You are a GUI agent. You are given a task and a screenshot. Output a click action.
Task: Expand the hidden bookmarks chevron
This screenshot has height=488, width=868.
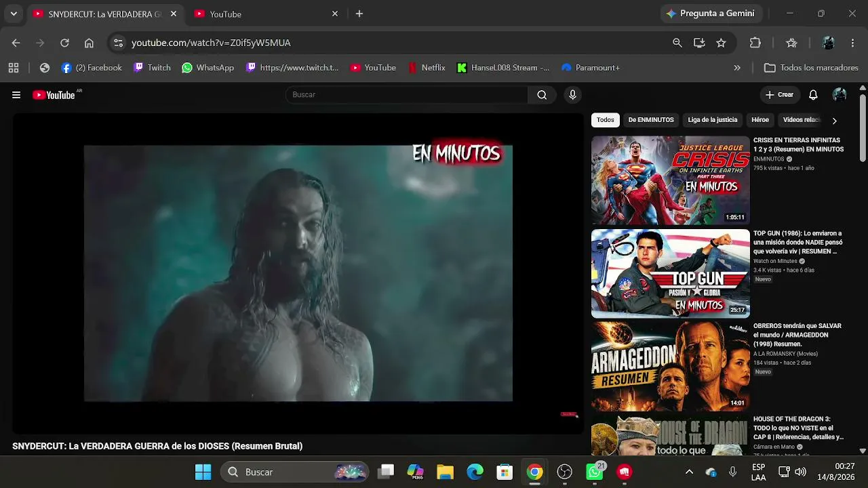(737, 68)
